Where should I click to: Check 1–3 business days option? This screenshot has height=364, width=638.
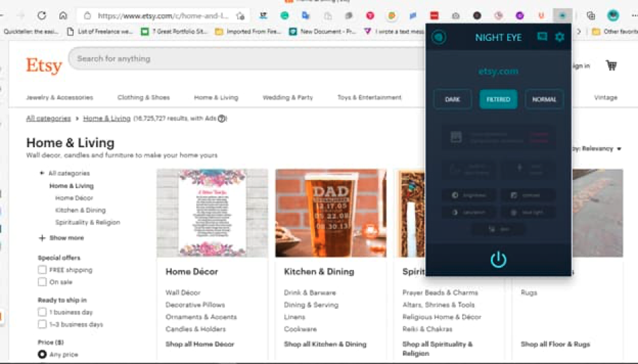[x=42, y=324]
